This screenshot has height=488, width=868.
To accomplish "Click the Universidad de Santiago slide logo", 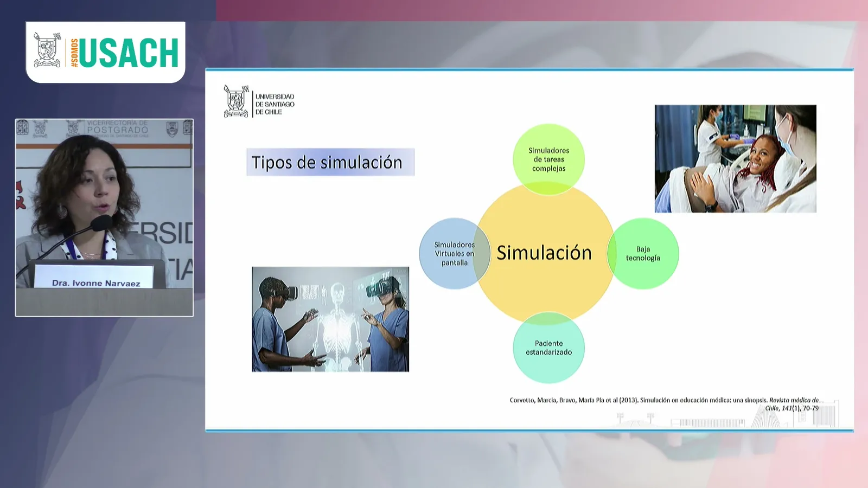I will point(259,101).
